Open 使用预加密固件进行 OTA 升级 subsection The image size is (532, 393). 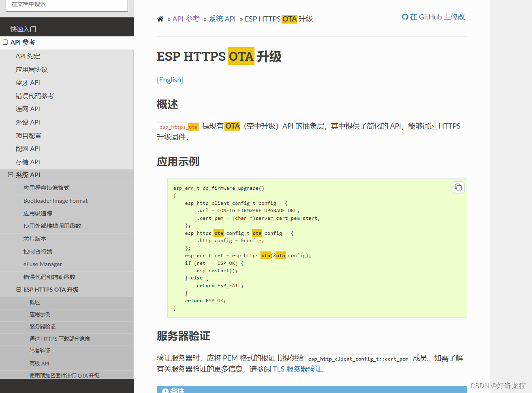[64, 376]
